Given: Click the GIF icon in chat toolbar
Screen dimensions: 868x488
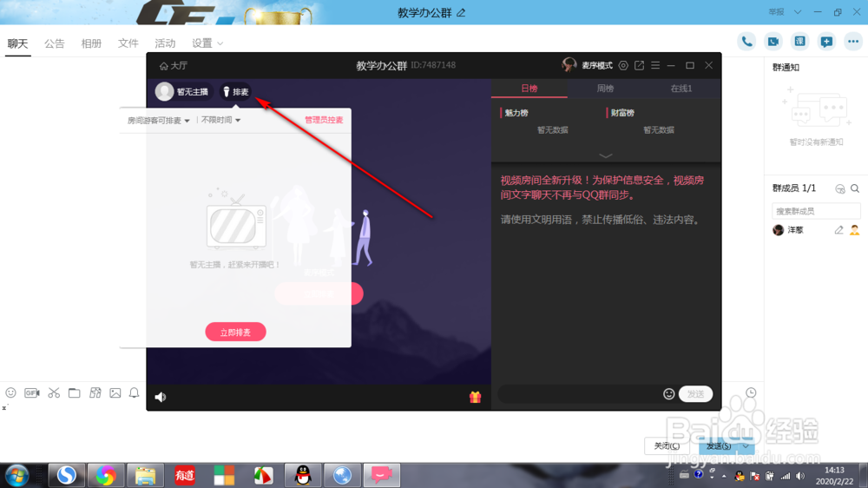Looking at the screenshot, I should click(x=31, y=392).
